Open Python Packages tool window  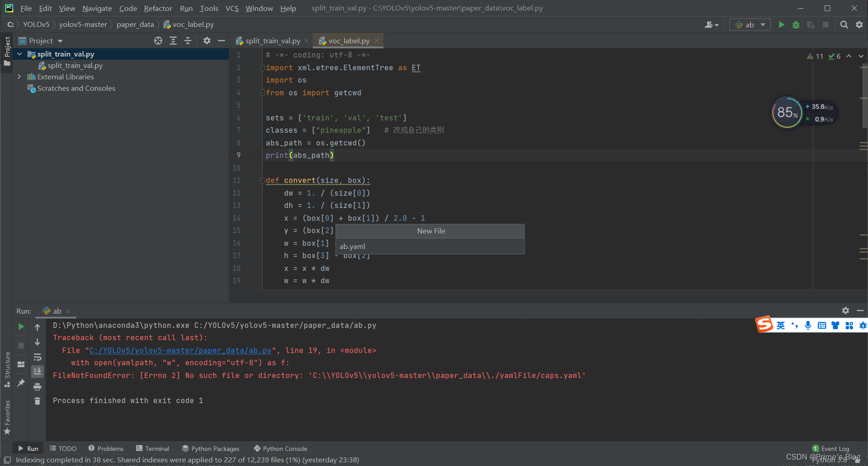click(210, 449)
